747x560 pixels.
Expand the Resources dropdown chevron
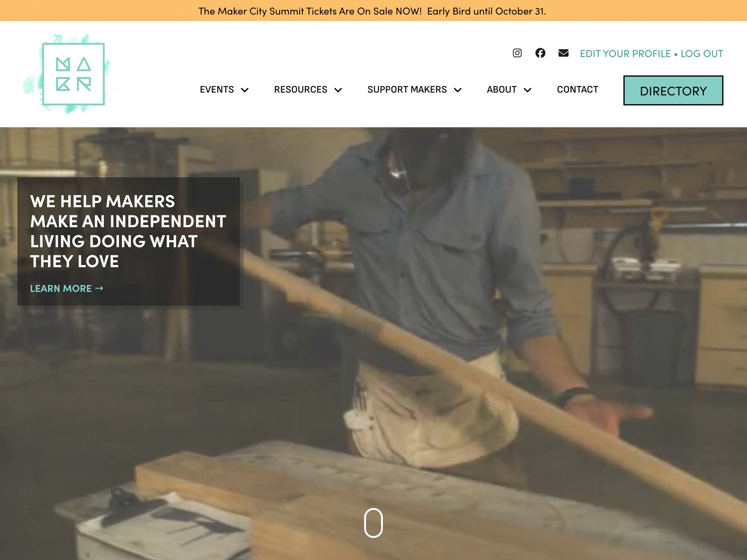pyautogui.click(x=338, y=90)
